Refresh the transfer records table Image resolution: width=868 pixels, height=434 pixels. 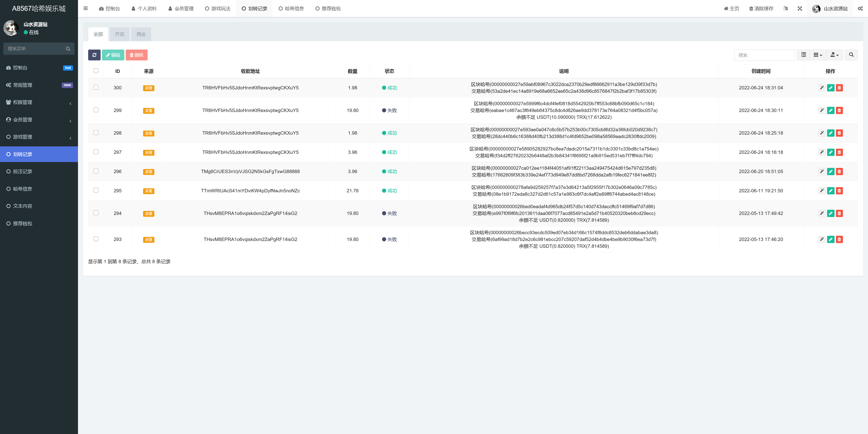(94, 55)
